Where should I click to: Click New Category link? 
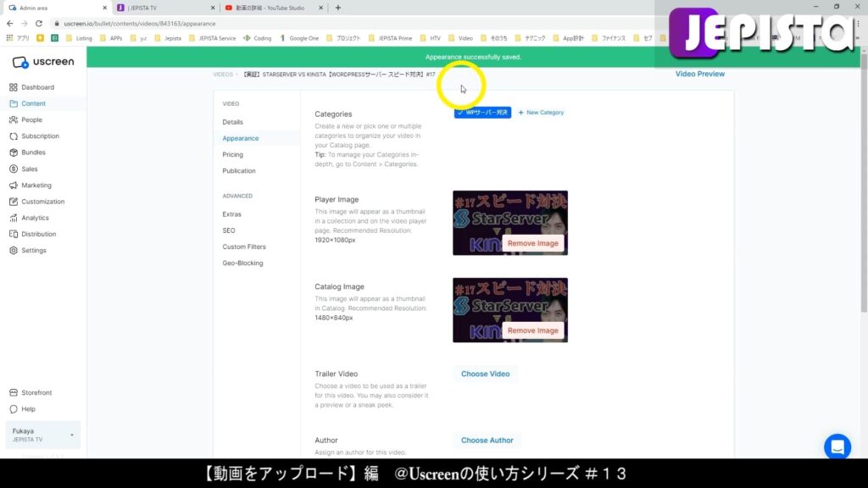(x=541, y=113)
